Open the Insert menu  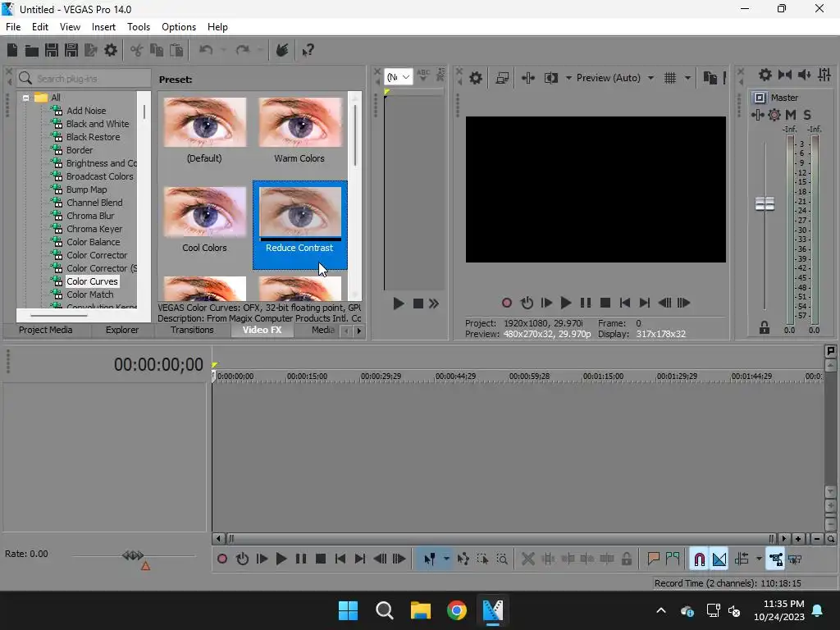pyautogui.click(x=103, y=27)
